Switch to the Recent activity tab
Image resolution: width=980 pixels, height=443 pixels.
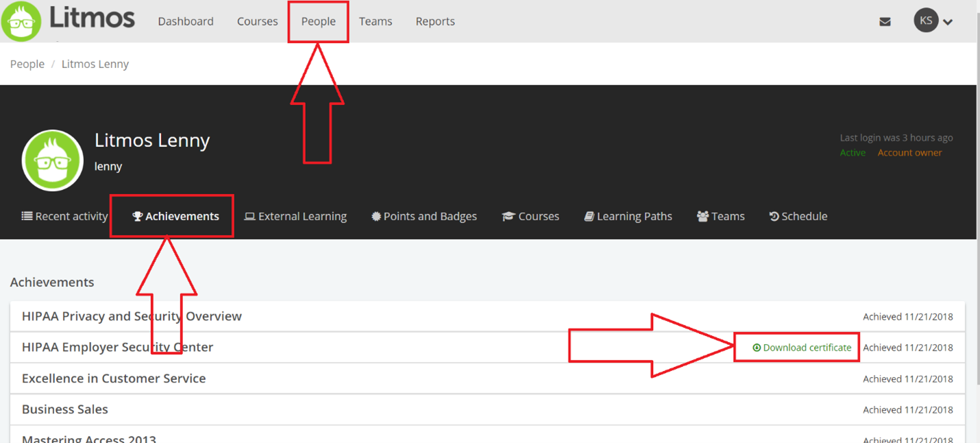click(x=65, y=216)
